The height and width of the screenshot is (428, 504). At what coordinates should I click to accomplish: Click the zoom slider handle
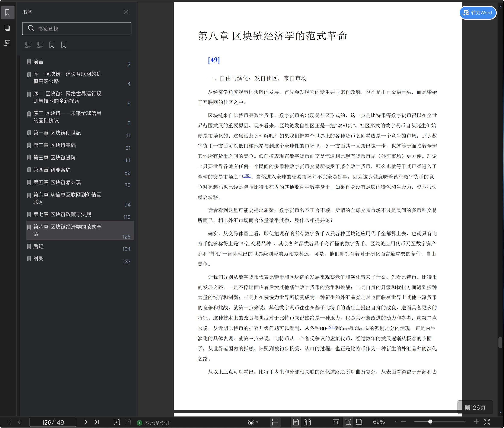[430, 422]
